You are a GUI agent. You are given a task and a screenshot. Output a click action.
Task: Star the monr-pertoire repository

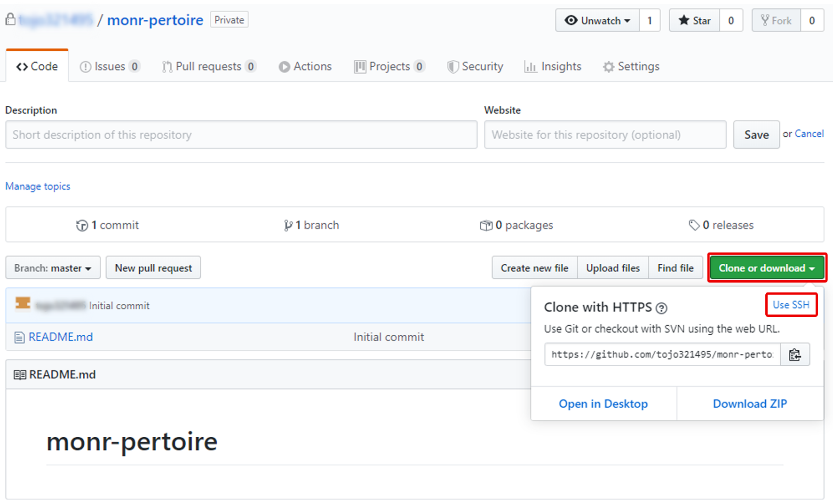(x=694, y=21)
